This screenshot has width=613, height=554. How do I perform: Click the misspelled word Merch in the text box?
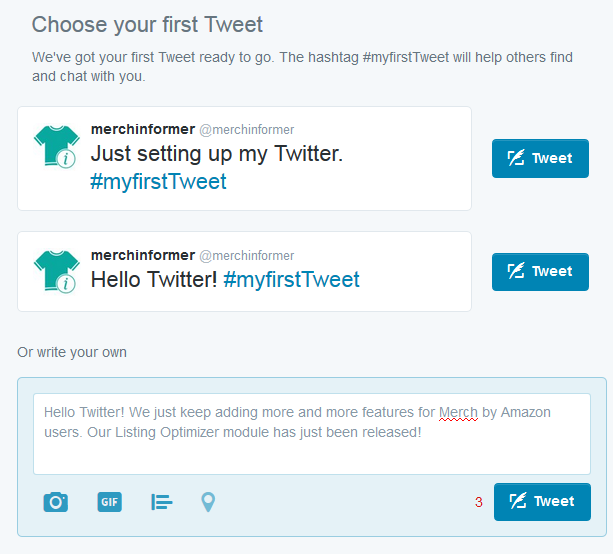458,412
